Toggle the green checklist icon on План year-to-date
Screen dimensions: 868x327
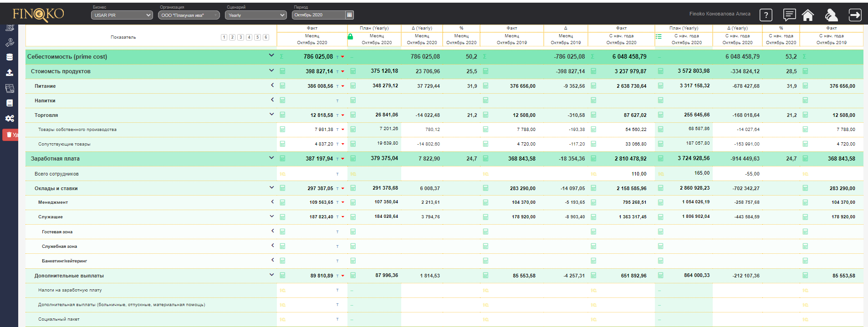click(659, 36)
